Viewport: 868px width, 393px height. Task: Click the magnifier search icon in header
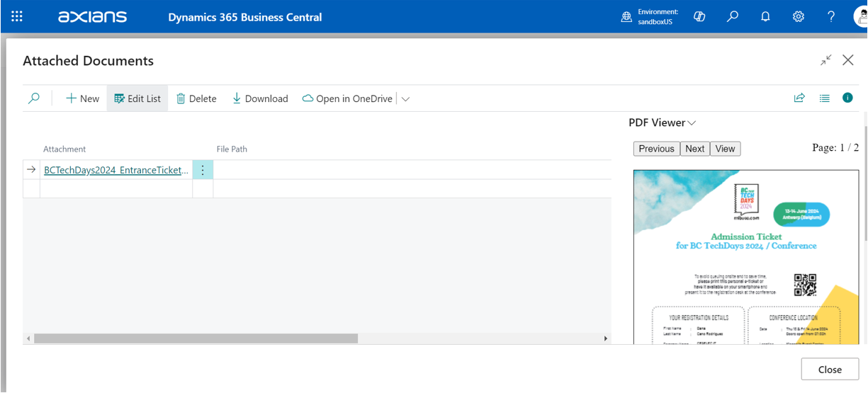(733, 16)
